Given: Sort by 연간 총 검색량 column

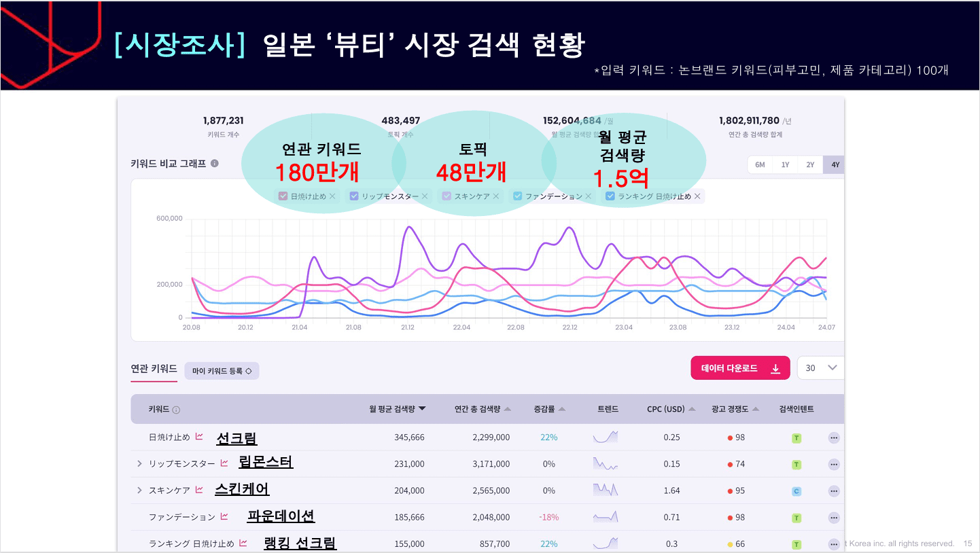Looking at the screenshot, I should pyautogui.click(x=483, y=409).
